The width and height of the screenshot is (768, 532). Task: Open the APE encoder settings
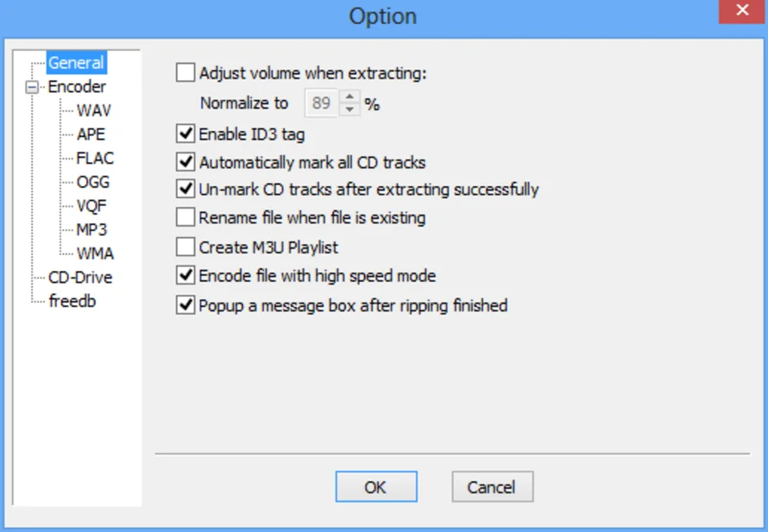[91, 135]
